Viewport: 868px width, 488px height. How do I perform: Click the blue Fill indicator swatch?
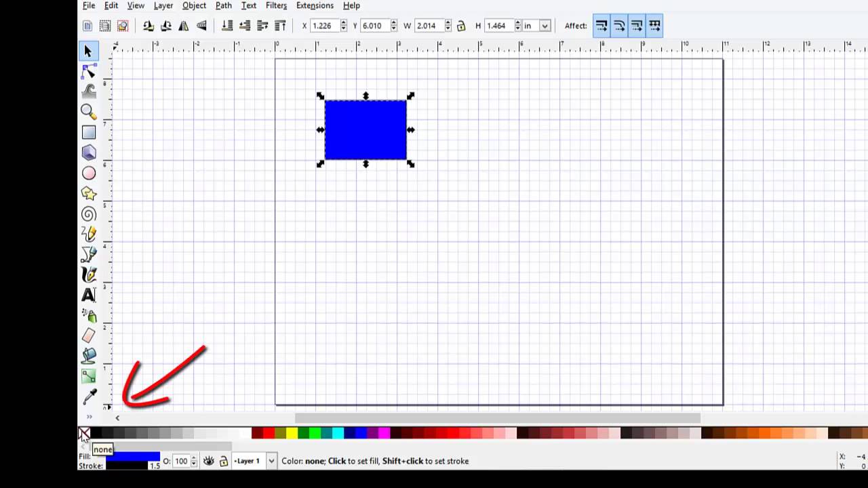coord(133,457)
